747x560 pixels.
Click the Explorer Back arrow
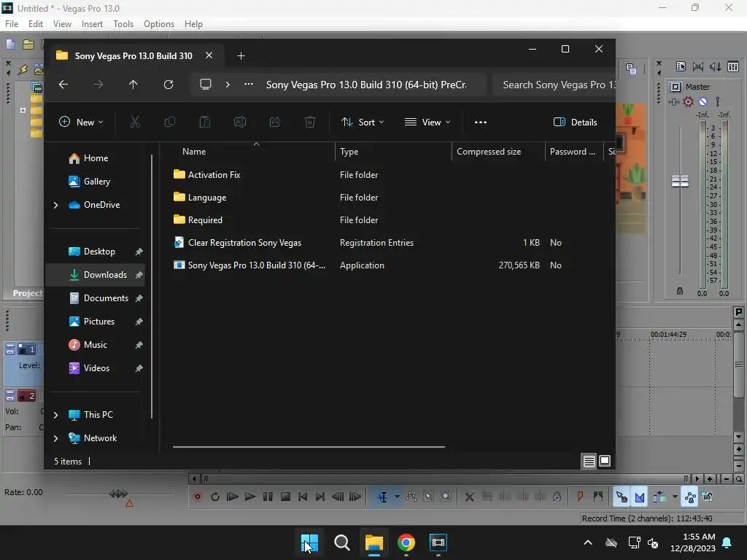pos(63,85)
